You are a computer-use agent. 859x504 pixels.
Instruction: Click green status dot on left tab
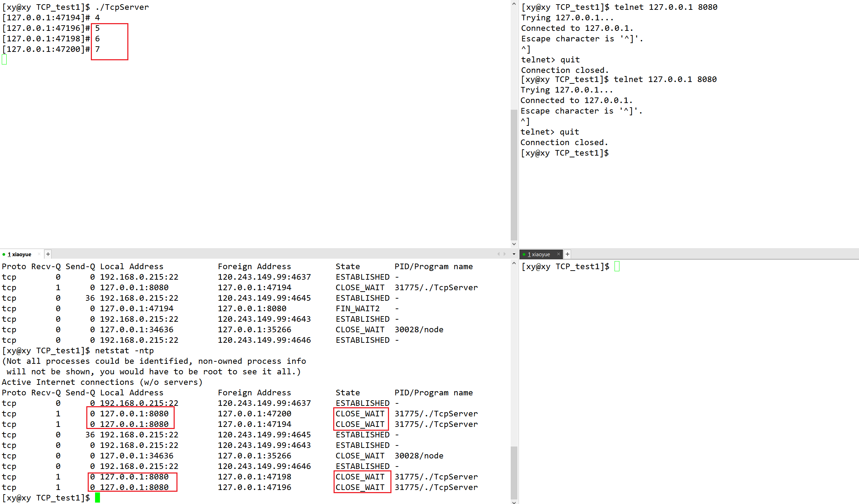4,254
